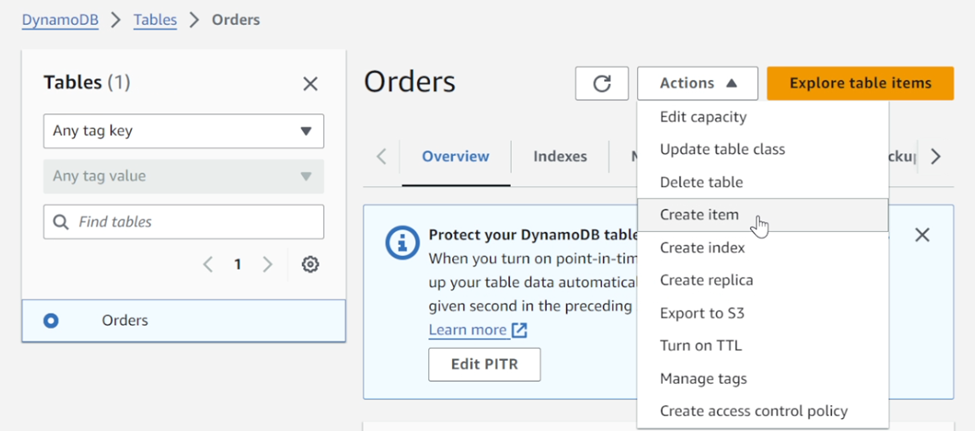Choose Create index menu option
The height and width of the screenshot is (431, 975).
click(762, 248)
